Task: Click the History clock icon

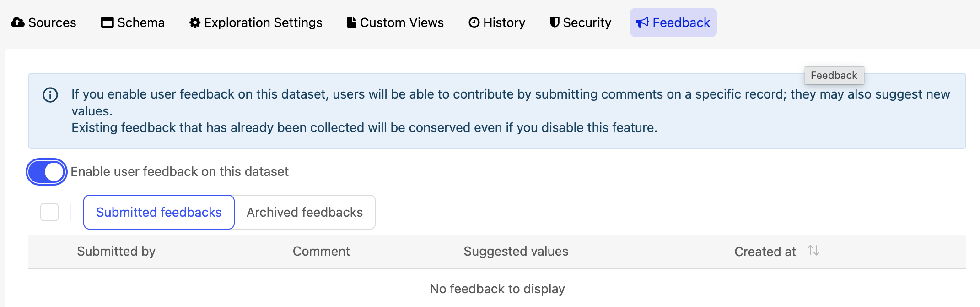Action: pos(474,22)
